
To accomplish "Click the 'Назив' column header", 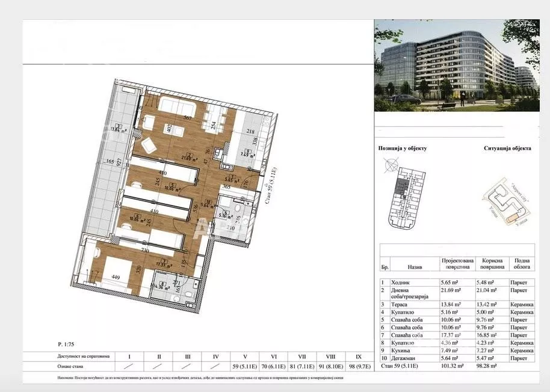I will (415, 267).
